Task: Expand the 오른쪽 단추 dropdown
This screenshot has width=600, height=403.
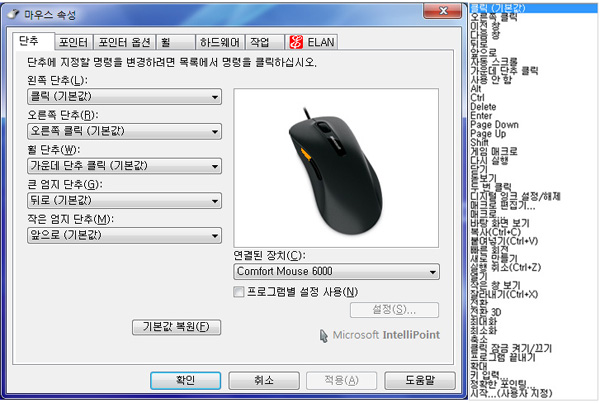Action: click(x=124, y=131)
